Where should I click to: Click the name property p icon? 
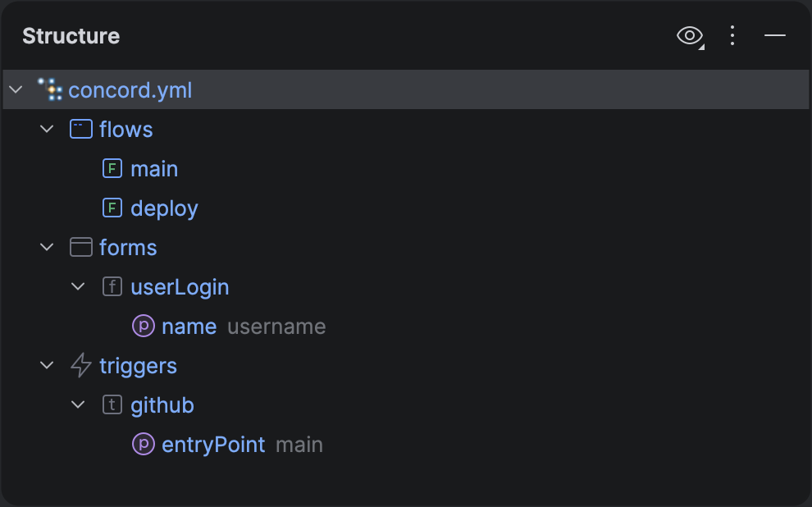144,327
